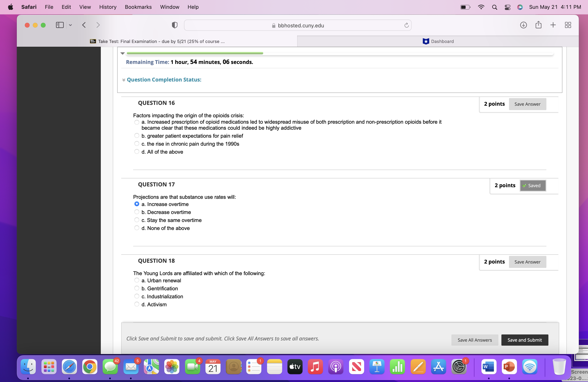Image resolution: width=588 pixels, height=382 pixels.
Task: Select b. Gentrification for Question 18
Action: pos(137,288)
